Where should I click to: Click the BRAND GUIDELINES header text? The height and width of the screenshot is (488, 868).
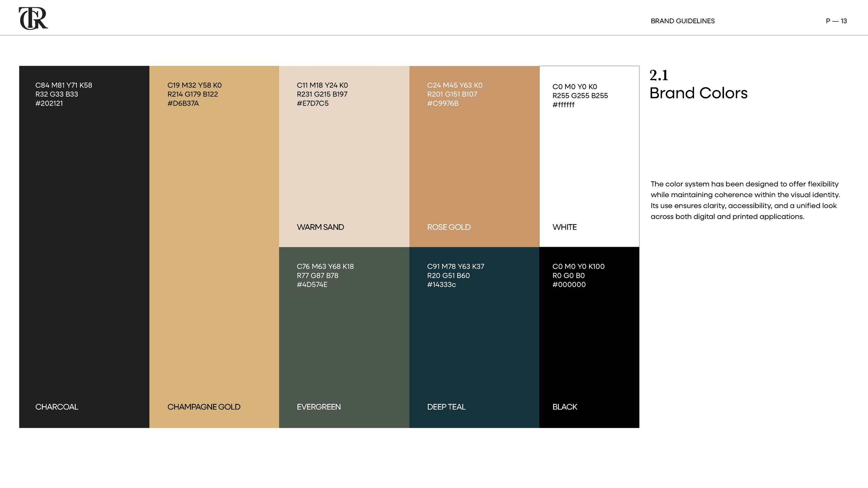click(683, 21)
